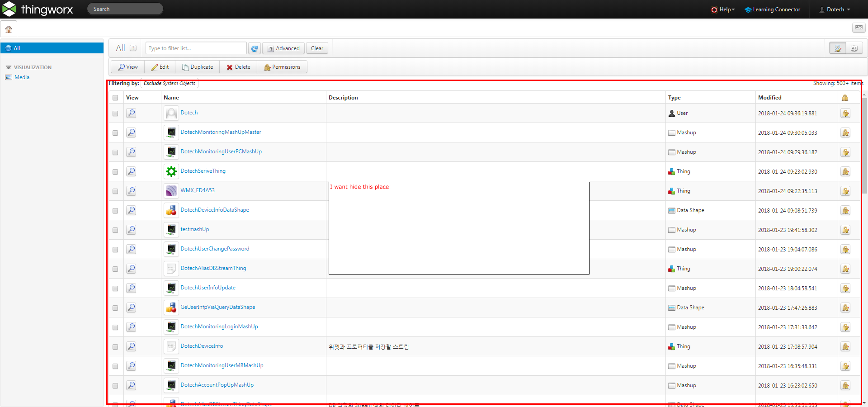Click the Exclude System Objects filter tag

[170, 83]
